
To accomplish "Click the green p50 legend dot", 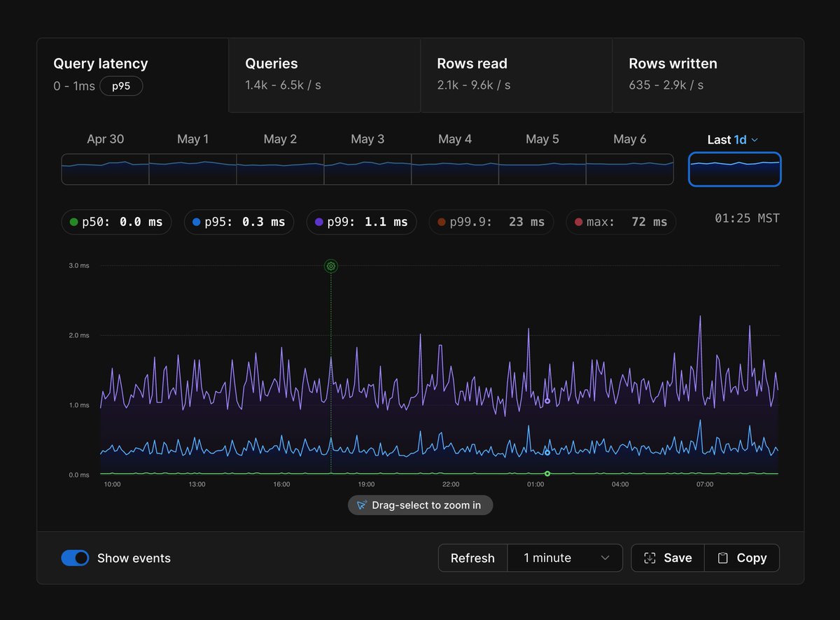I will [74, 222].
